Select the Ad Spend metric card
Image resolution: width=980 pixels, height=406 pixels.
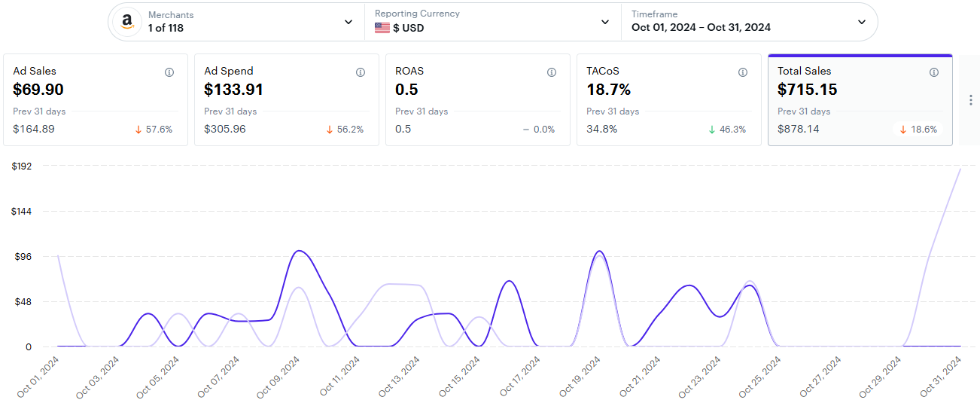coord(287,99)
